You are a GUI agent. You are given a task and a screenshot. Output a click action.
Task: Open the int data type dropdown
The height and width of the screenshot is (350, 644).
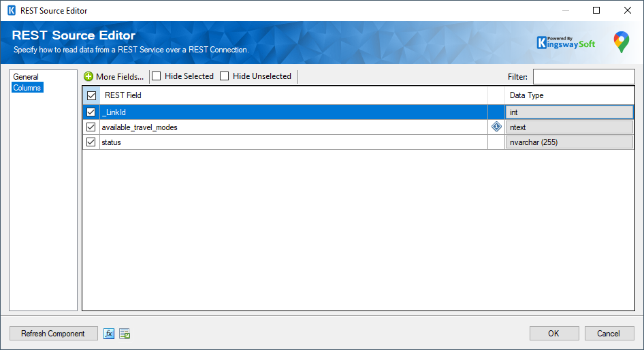569,112
